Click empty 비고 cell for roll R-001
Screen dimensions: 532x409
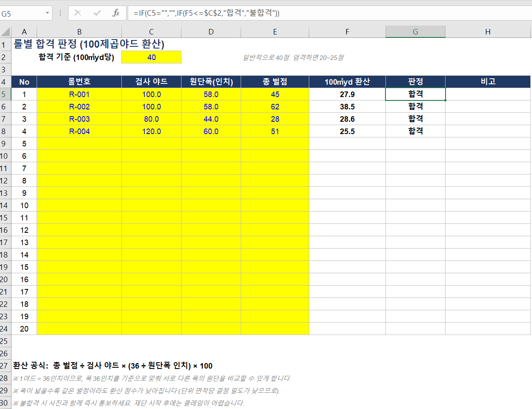[488, 94]
